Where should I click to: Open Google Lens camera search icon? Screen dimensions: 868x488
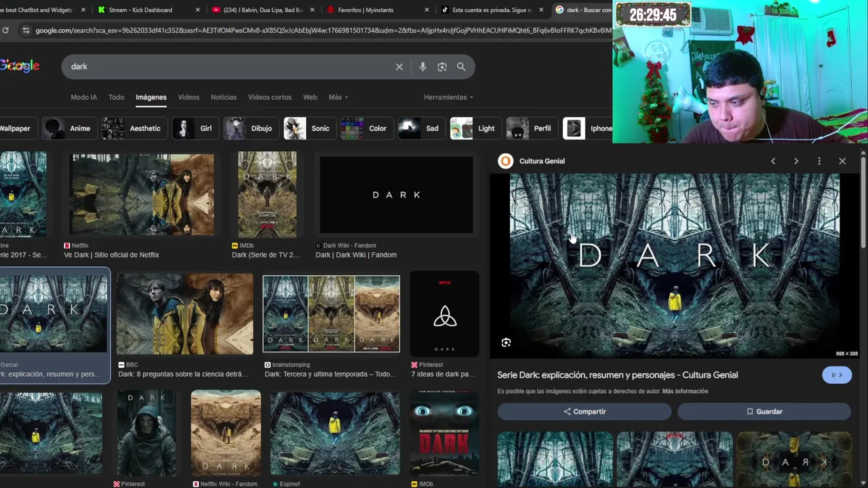tap(442, 66)
